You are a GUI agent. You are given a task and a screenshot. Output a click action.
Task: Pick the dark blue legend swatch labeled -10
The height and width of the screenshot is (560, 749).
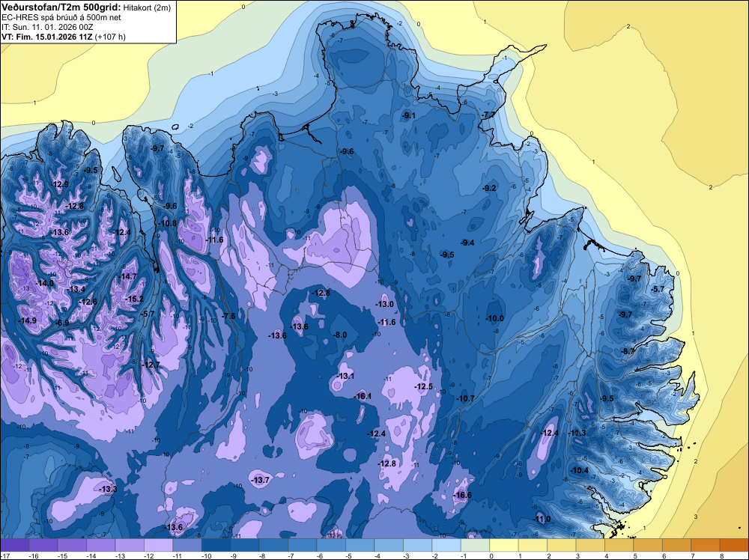coord(216,545)
